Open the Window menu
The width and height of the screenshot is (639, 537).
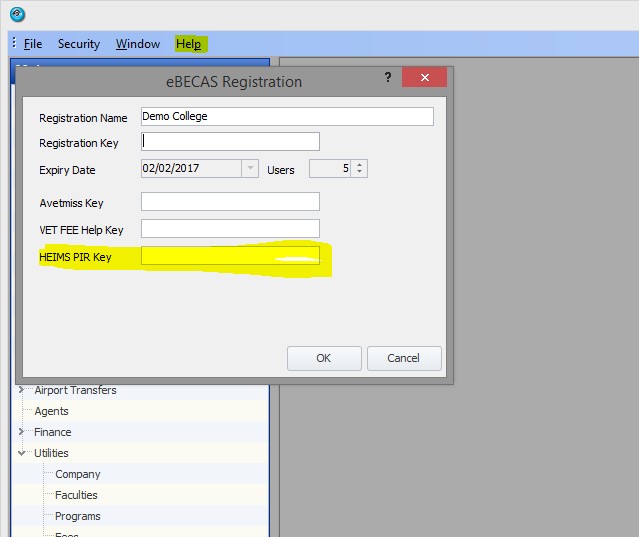(138, 44)
